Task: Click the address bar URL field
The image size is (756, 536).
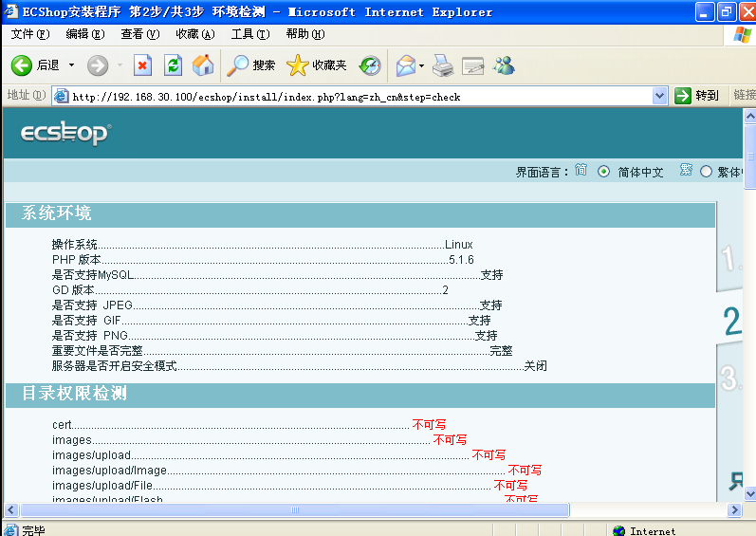Action: (x=361, y=97)
